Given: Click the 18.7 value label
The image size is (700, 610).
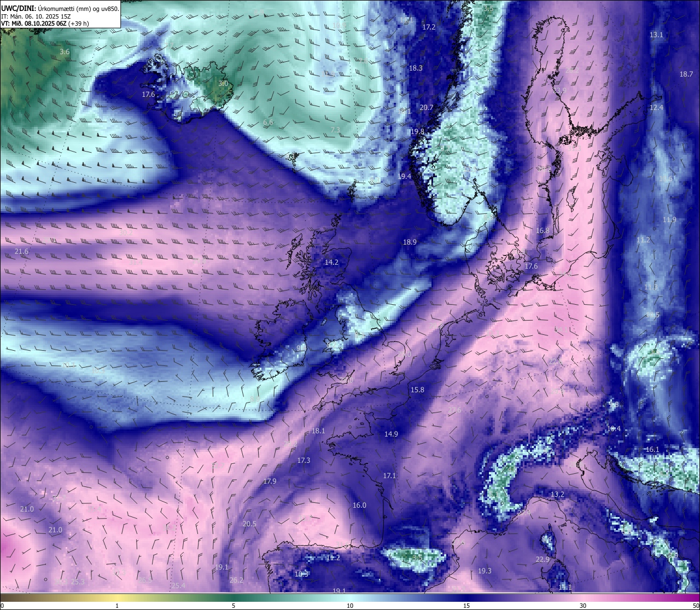Looking at the screenshot, I should tap(686, 74).
